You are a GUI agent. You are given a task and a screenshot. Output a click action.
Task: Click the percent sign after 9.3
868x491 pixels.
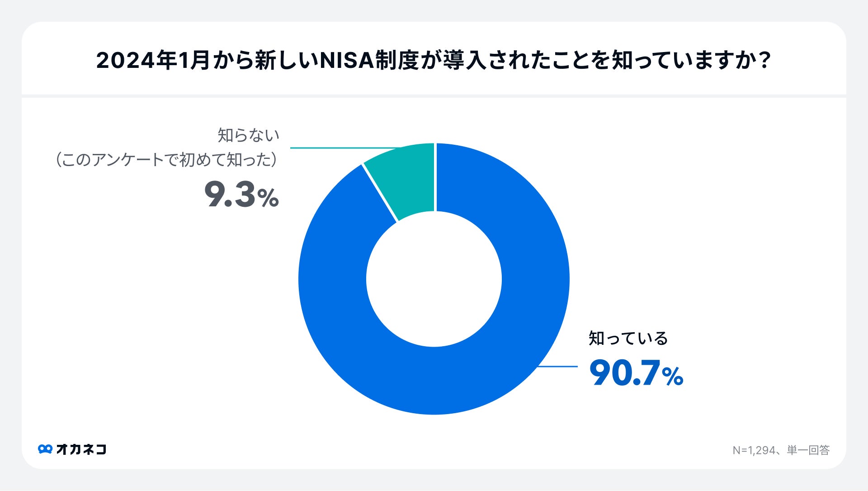coord(268,198)
